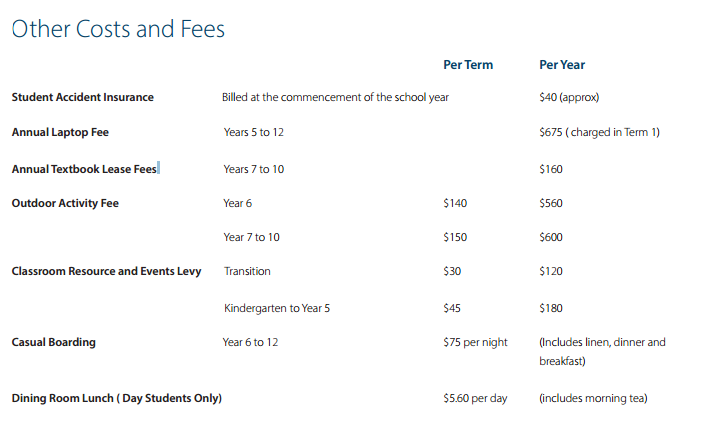Click the 'Annual Laptop Fee' label
The height and width of the screenshot is (424, 709).
61,132
